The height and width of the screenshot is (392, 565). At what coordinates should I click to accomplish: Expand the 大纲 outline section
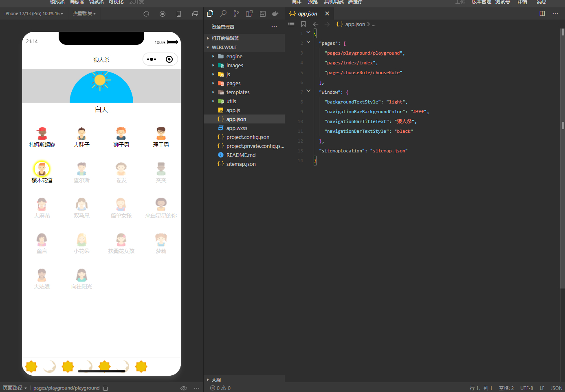pos(244,380)
